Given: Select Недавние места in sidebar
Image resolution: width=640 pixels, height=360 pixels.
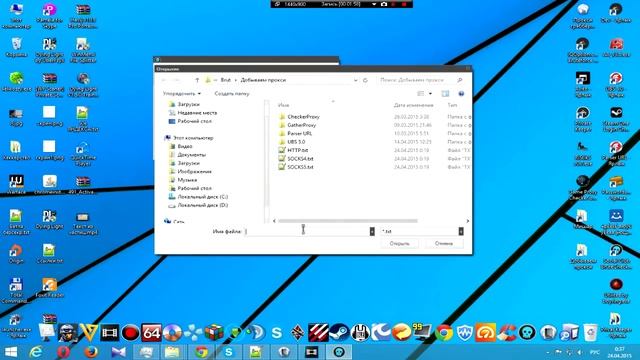Looking at the screenshot, I should (x=197, y=113).
